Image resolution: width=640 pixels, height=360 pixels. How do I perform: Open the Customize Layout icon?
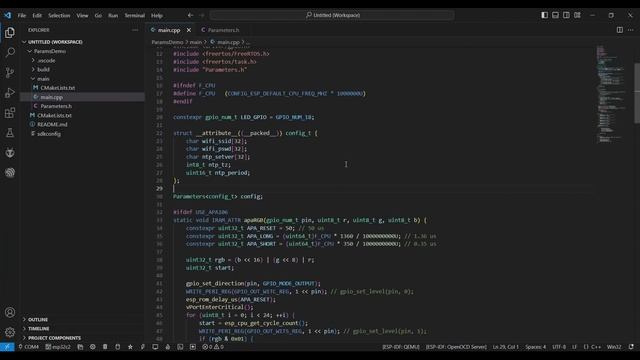[578, 15]
